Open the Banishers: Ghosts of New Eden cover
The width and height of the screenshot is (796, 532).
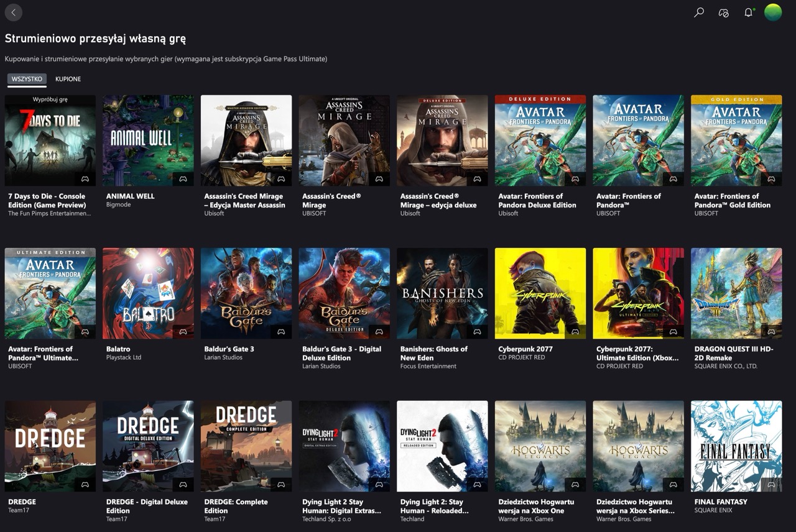pos(442,293)
